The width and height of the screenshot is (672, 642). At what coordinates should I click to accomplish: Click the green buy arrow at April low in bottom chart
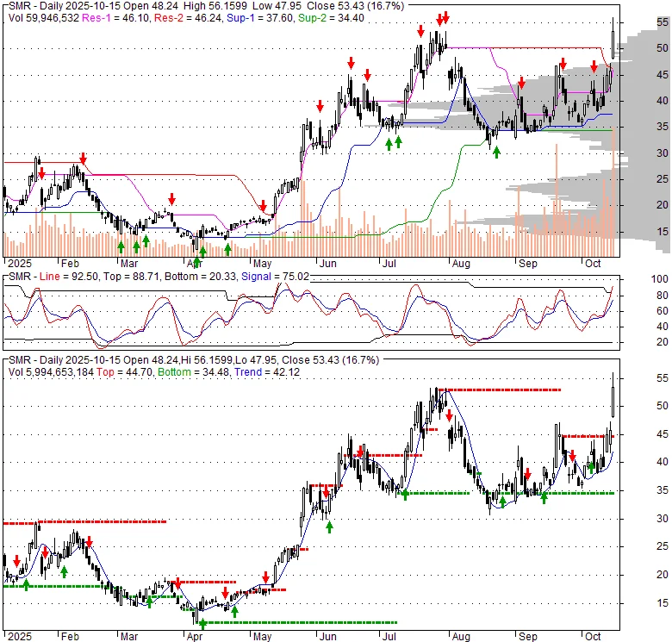point(202,623)
